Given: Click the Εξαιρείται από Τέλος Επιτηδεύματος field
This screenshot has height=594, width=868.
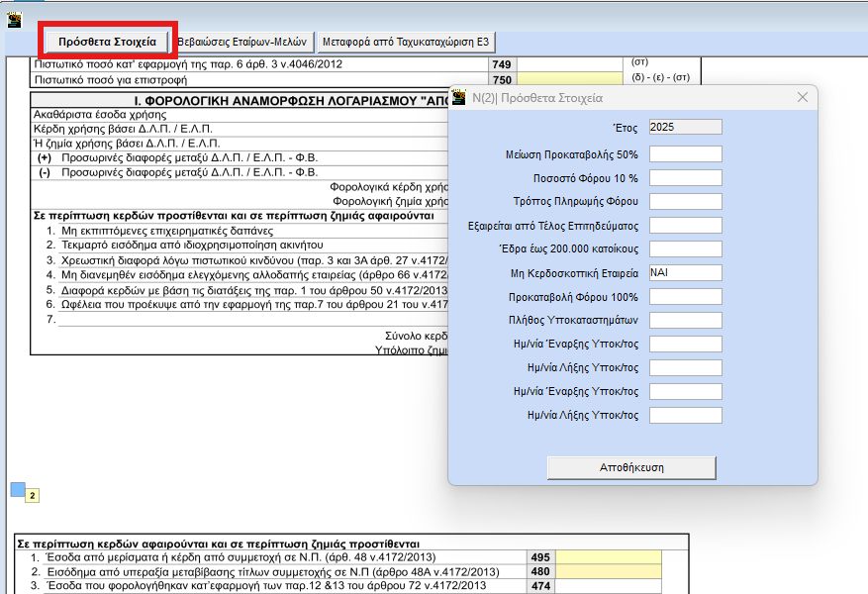Looking at the screenshot, I should pos(685,226).
